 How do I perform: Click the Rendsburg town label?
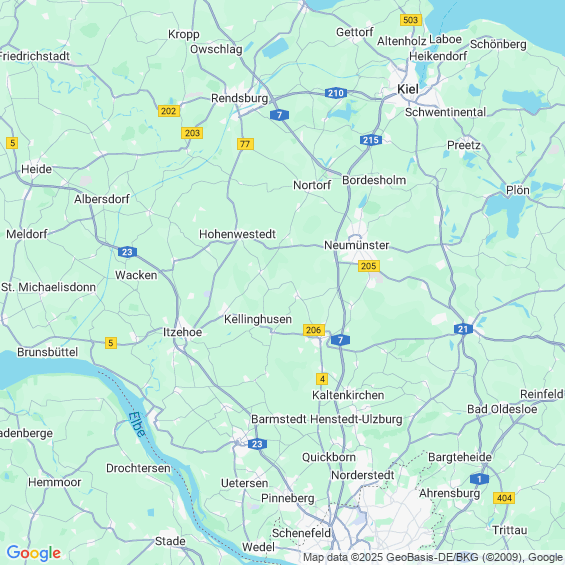click(239, 98)
